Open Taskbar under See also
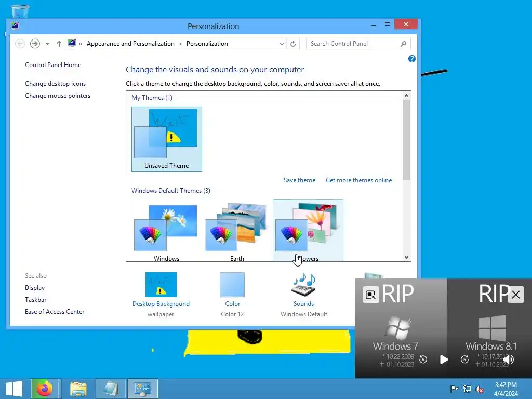532x399 pixels. click(36, 300)
